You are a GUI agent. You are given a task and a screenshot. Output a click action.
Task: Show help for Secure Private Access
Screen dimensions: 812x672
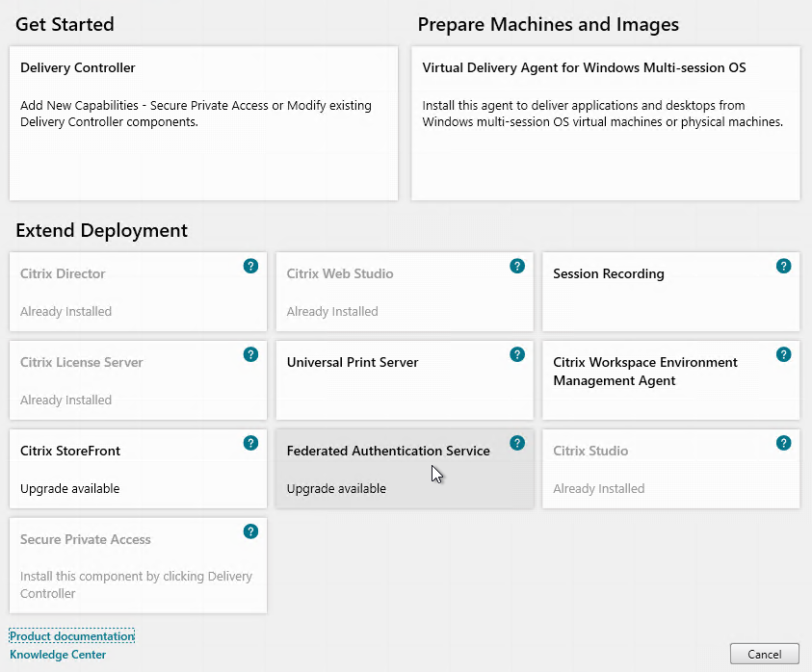[250, 531]
